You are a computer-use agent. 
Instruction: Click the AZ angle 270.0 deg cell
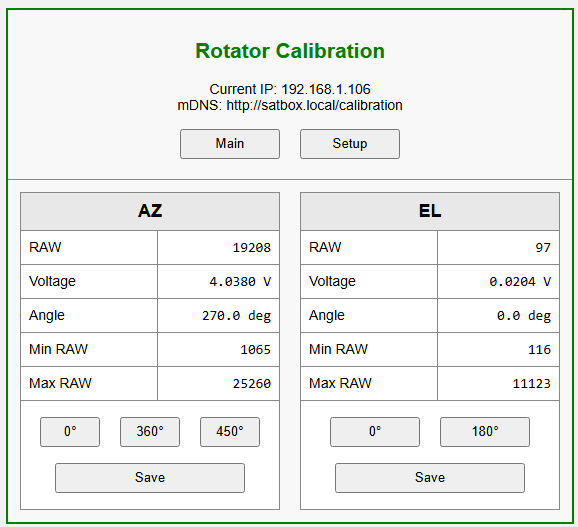coord(218,315)
